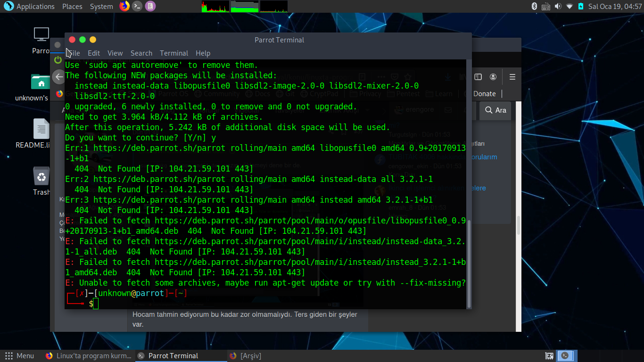This screenshot has width=644, height=362.
Task: Open the Help menu in Parrot Terminal
Action: coord(203,53)
